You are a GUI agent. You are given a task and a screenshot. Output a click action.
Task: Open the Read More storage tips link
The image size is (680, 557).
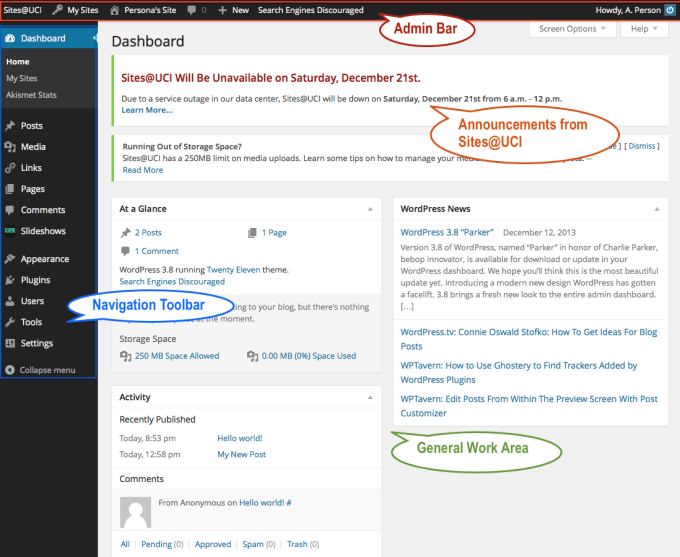coord(143,170)
